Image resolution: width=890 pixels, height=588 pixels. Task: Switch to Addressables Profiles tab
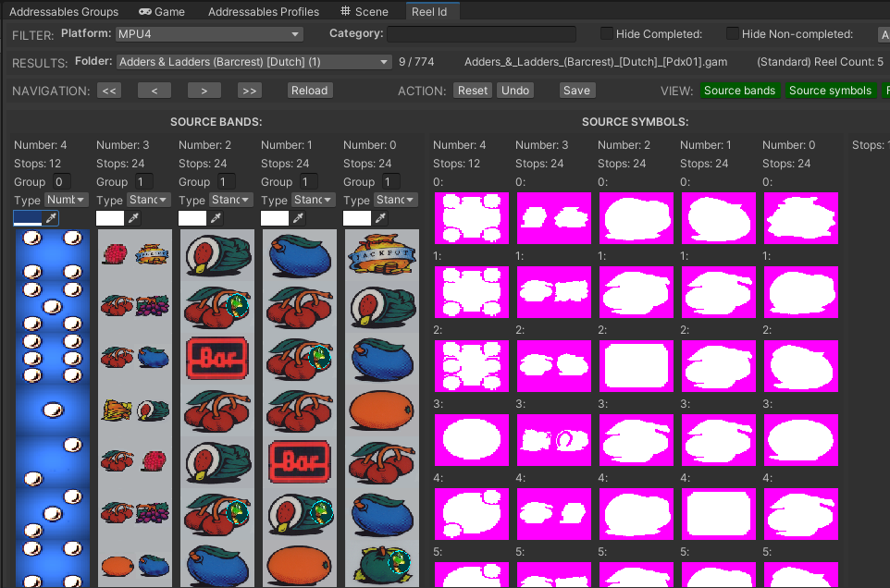[x=264, y=11]
